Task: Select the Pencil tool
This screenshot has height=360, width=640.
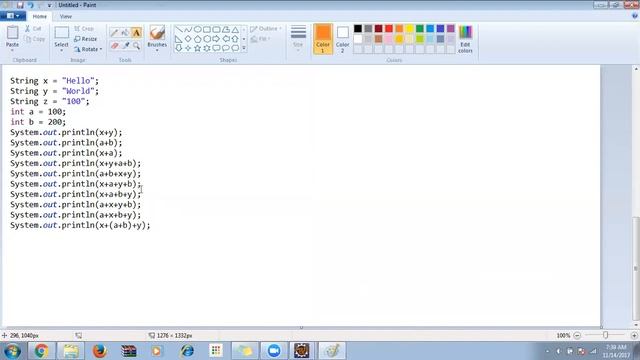Action: coord(114,33)
